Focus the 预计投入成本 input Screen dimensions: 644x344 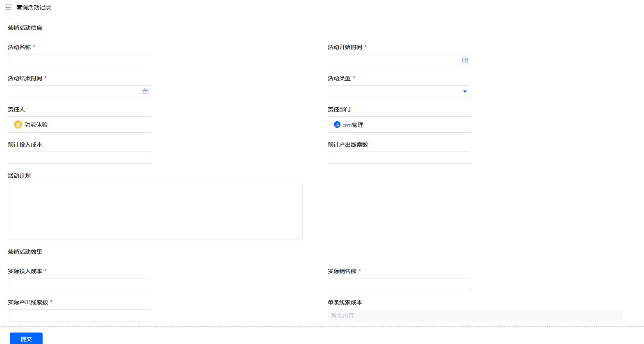pos(79,158)
